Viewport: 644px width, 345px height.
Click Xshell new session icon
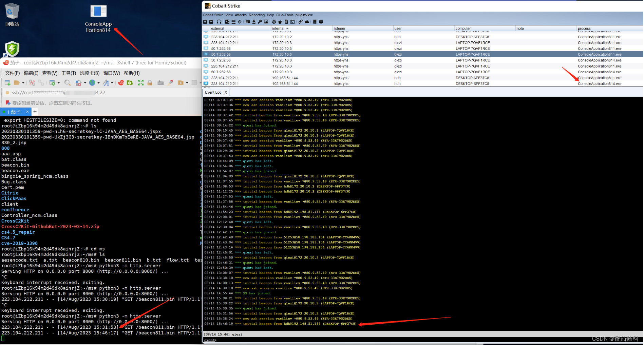(x=7, y=83)
